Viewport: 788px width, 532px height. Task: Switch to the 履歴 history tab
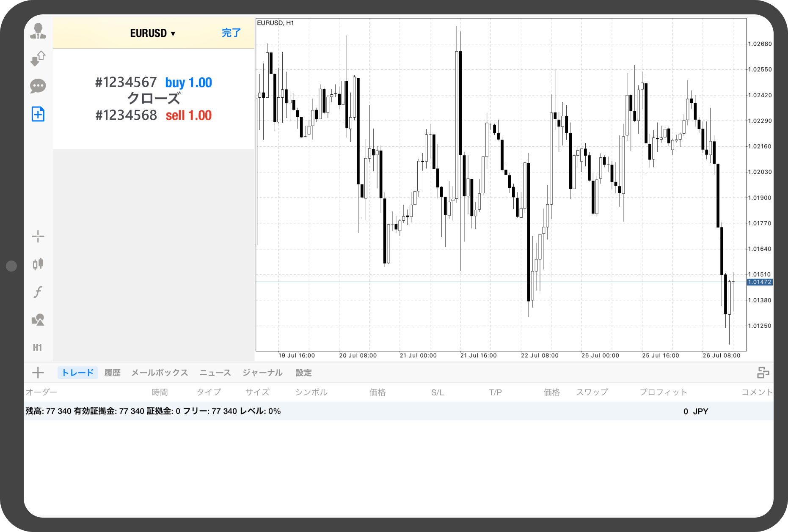point(112,373)
